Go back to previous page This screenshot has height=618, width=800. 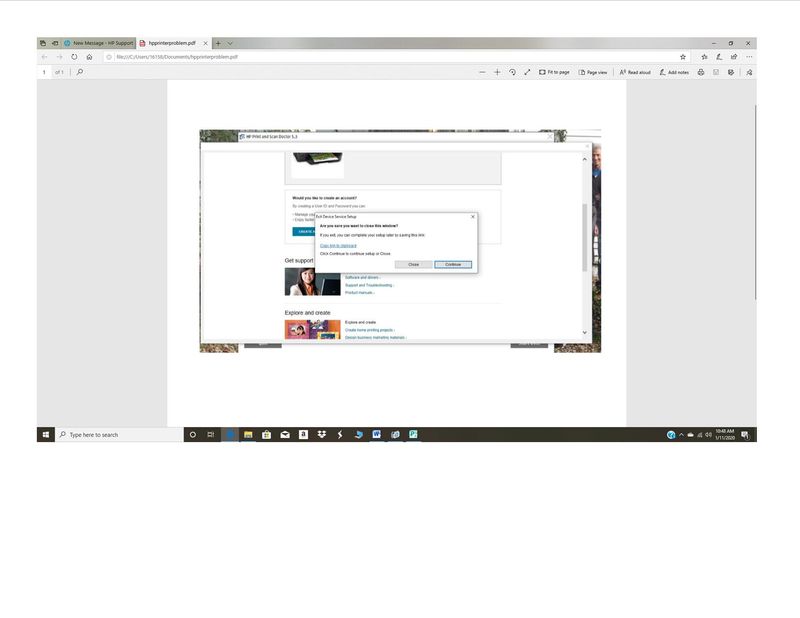[x=45, y=57]
